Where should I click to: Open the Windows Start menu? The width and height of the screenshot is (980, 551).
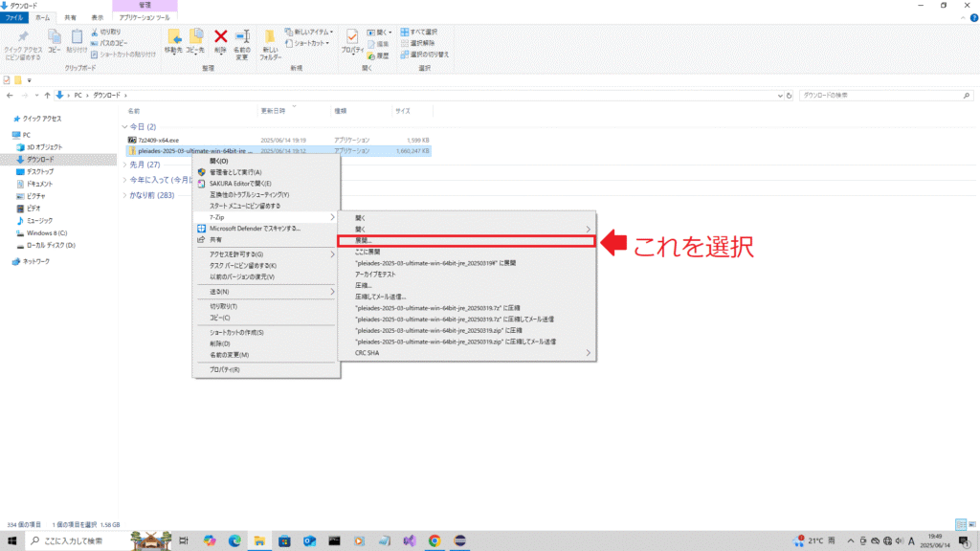[11, 541]
